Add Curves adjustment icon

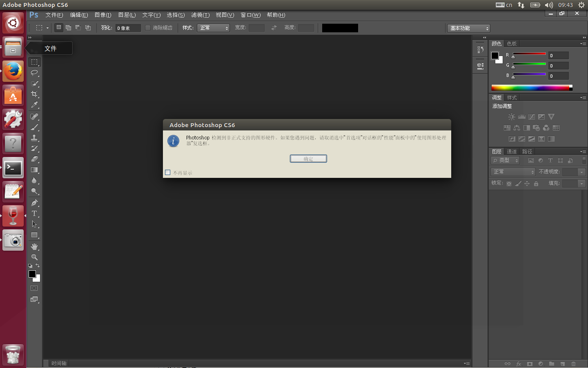532,117
